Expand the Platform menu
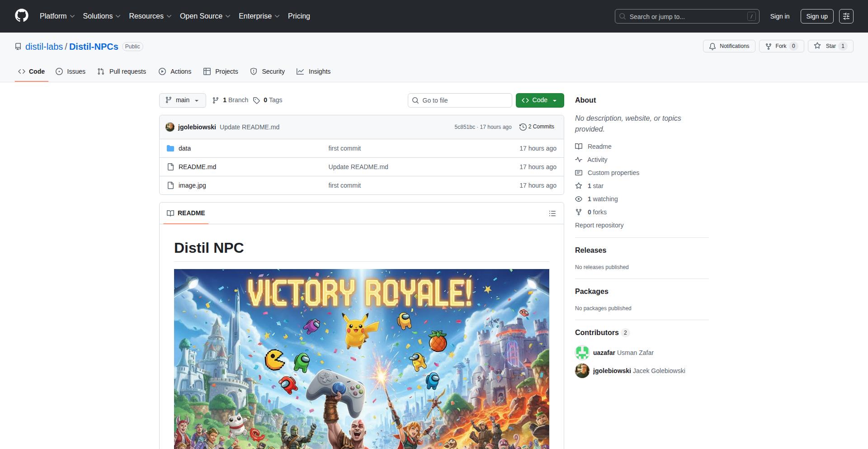 57,16
